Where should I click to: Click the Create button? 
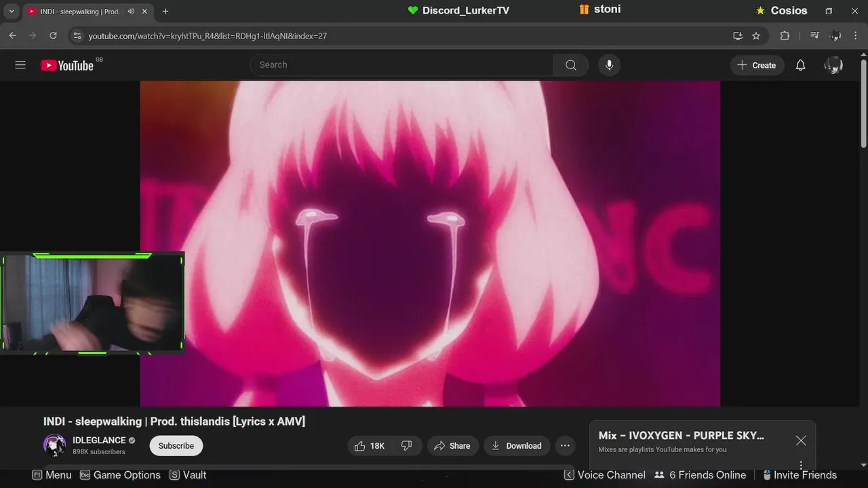(757, 65)
